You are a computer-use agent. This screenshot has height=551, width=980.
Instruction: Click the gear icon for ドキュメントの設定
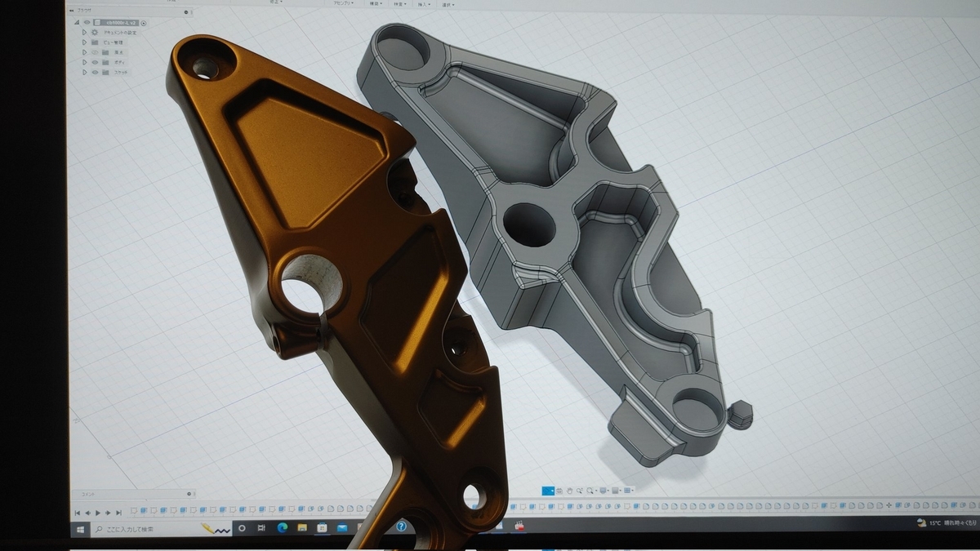pyautogui.click(x=95, y=33)
